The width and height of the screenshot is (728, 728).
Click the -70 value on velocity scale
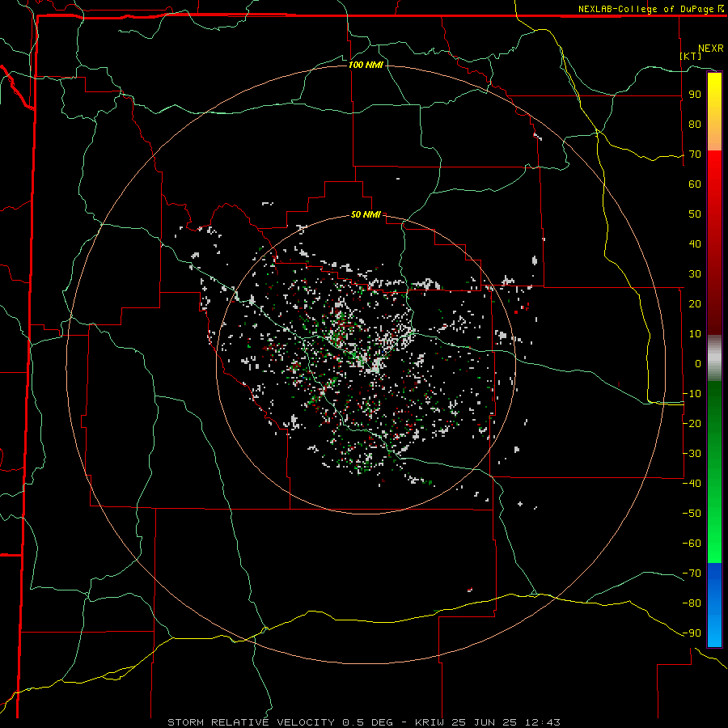coord(692,574)
